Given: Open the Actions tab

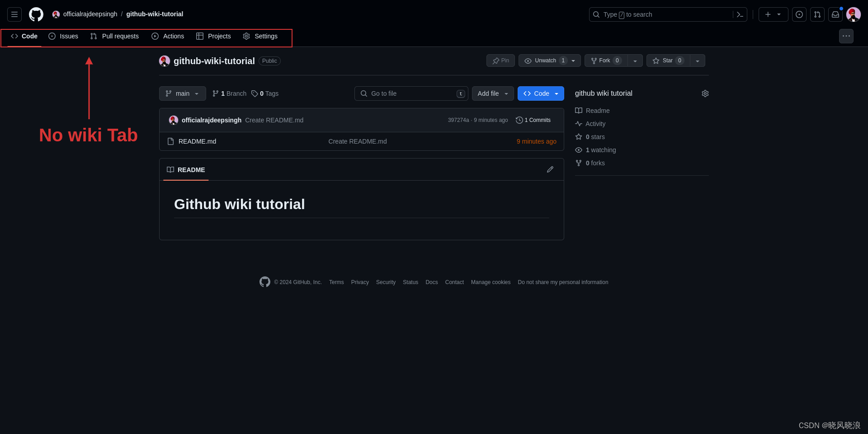Looking at the screenshot, I should tap(168, 36).
